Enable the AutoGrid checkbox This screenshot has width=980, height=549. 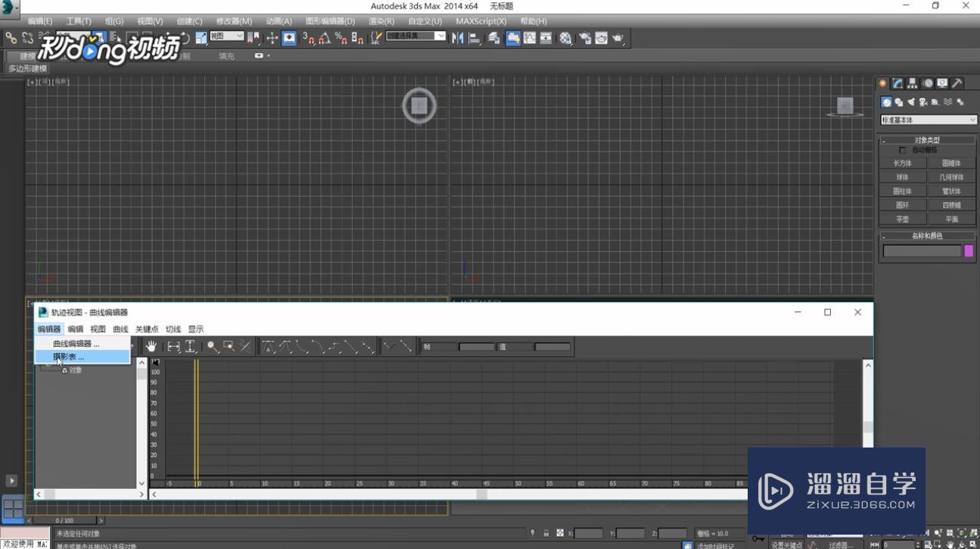[903, 150]
